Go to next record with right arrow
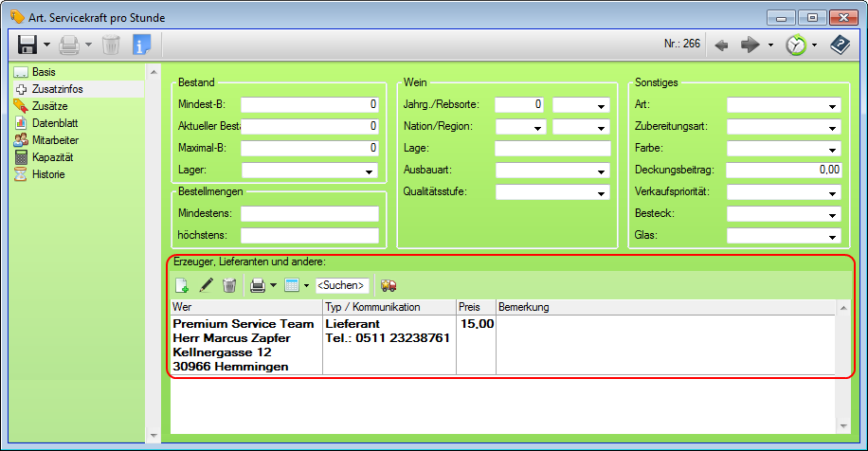This screenshot has height=451, width=868. pos(750,45)
